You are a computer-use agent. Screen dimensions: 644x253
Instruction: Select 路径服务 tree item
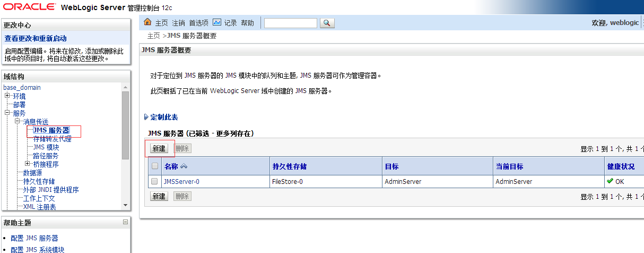pos(46,156)
